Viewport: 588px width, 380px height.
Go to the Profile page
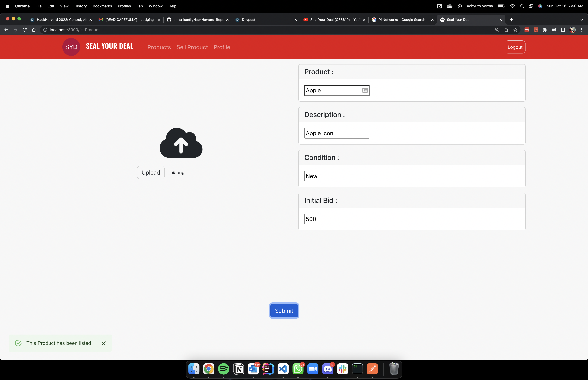222,47
